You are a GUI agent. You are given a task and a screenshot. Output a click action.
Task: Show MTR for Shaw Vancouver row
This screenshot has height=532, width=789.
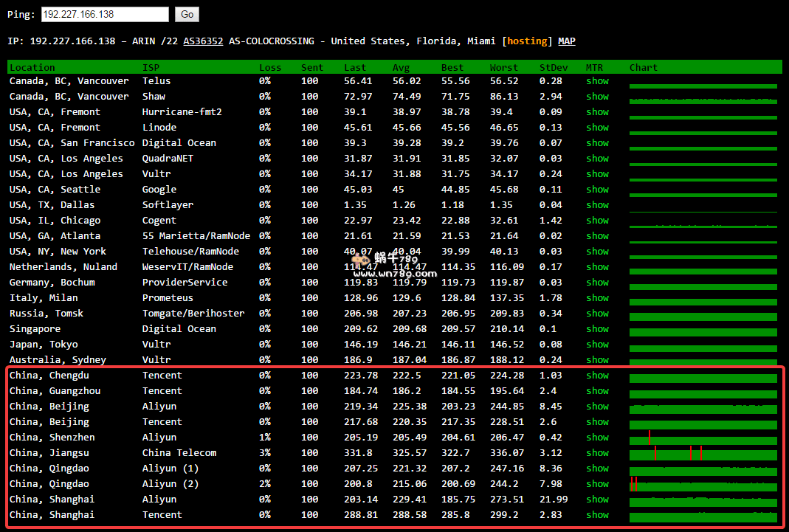point(597,97)
